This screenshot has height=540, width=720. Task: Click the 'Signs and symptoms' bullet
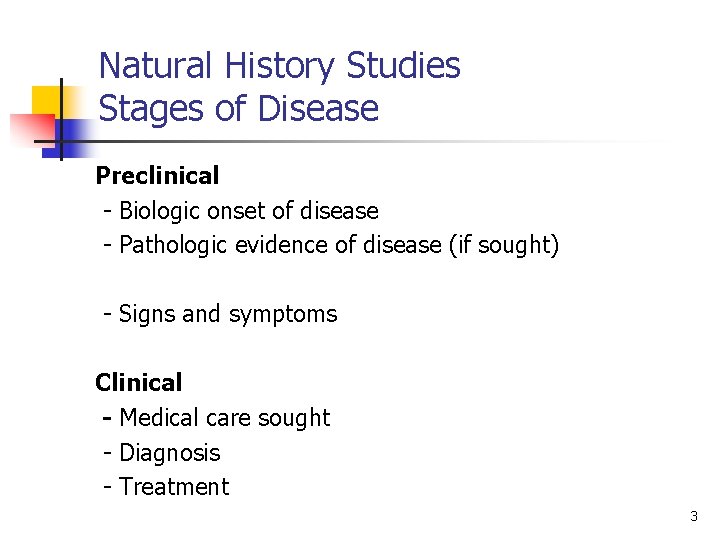[228, 314]
